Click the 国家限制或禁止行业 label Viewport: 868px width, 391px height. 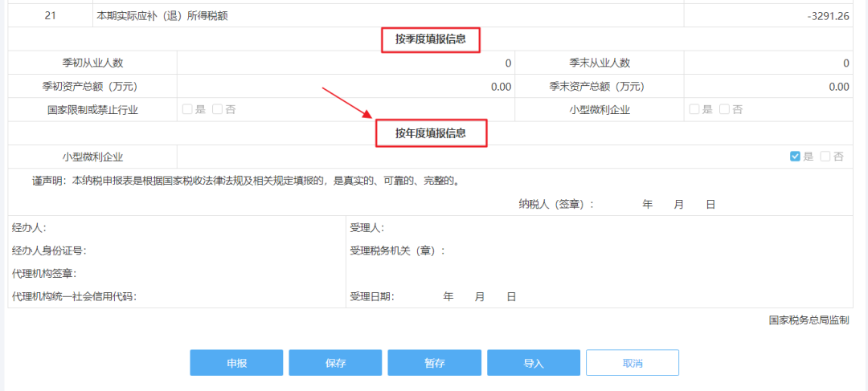(x=92, y=110)
